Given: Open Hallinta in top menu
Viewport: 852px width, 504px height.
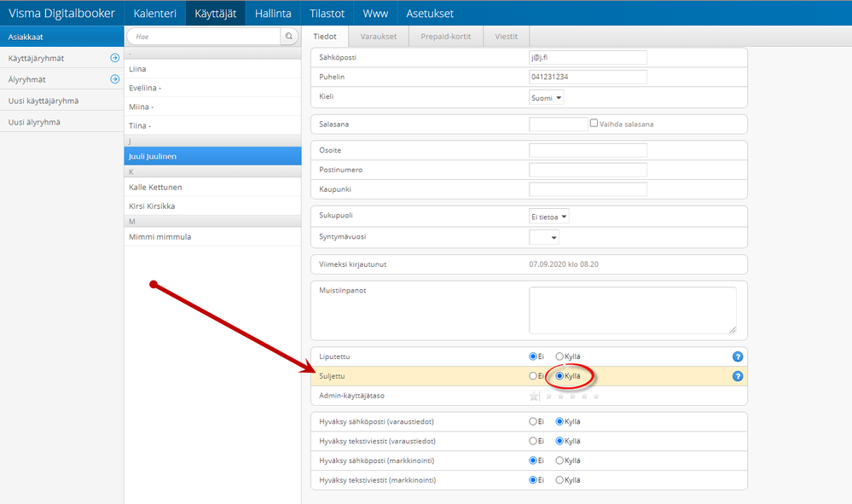Looking at the screenshot, I should pyautogui.click(x=273, y=13).
